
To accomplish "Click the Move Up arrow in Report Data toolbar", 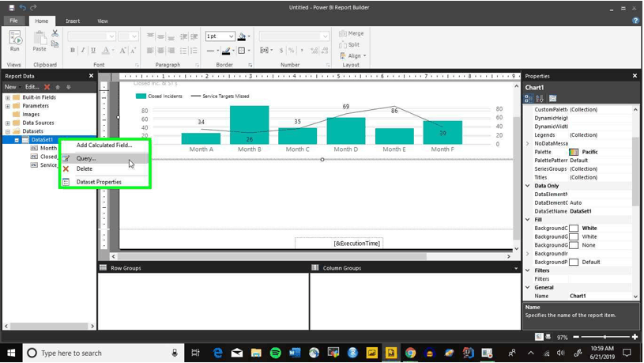I will [58, 87].
